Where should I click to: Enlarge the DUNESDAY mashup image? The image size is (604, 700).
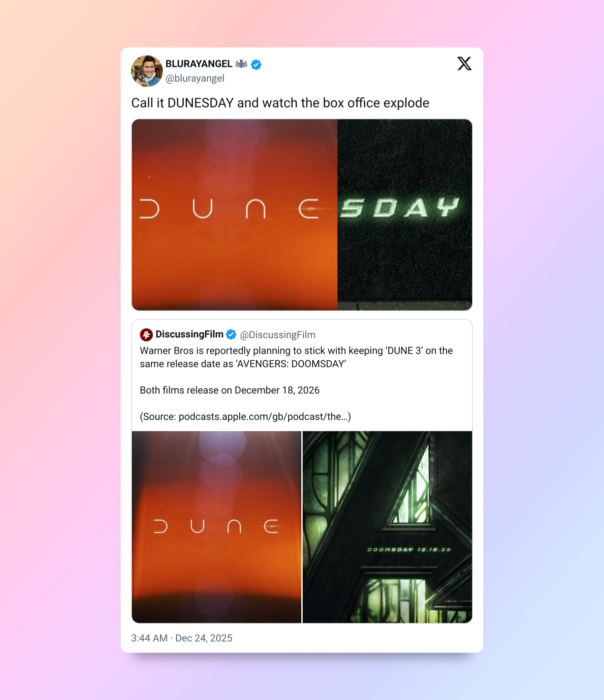click(x=302, y=215)
